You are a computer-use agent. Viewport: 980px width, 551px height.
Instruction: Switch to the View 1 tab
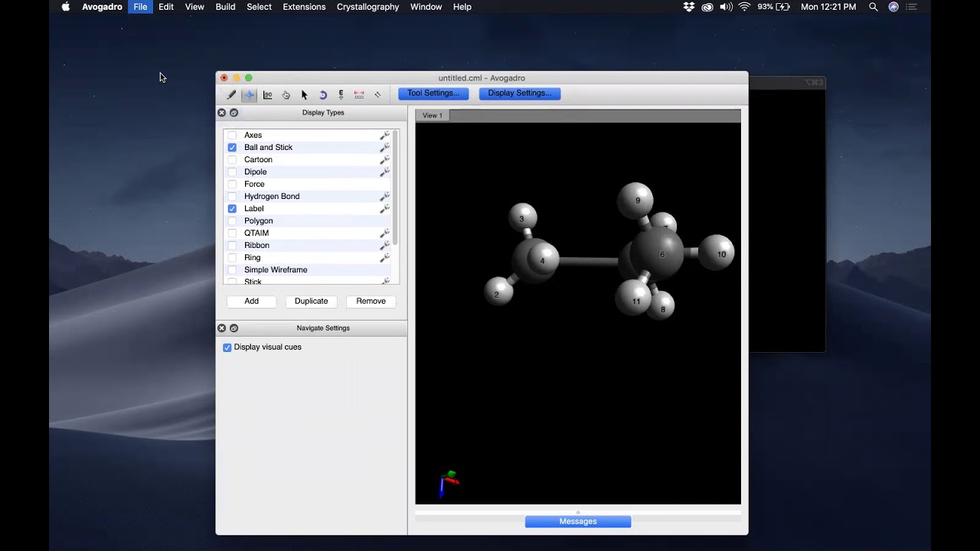[x=433, y=116]
